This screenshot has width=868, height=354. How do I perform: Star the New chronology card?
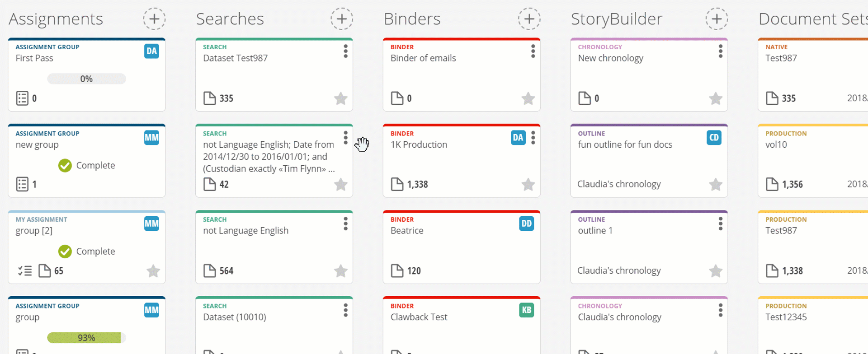tap(716, 98)
